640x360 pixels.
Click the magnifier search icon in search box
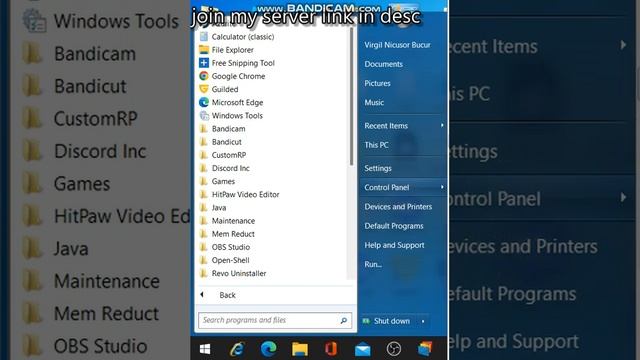[344, 320]
